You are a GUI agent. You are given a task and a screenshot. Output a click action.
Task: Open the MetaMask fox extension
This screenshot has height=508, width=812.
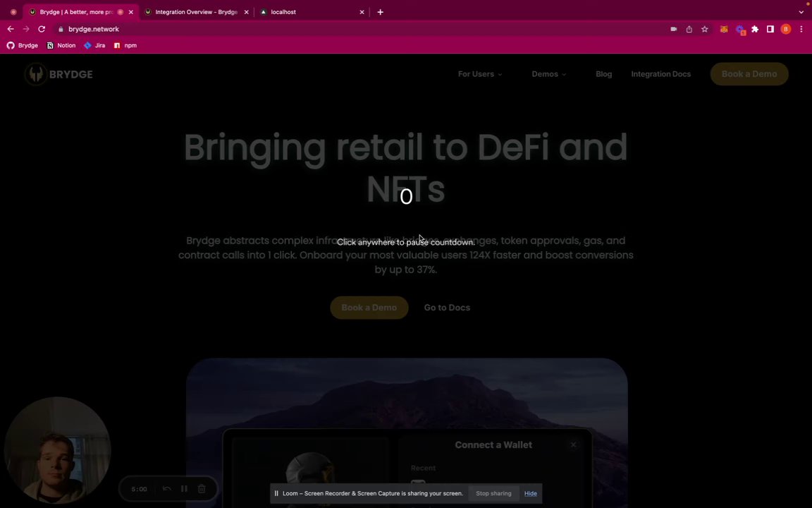(724, 29)
